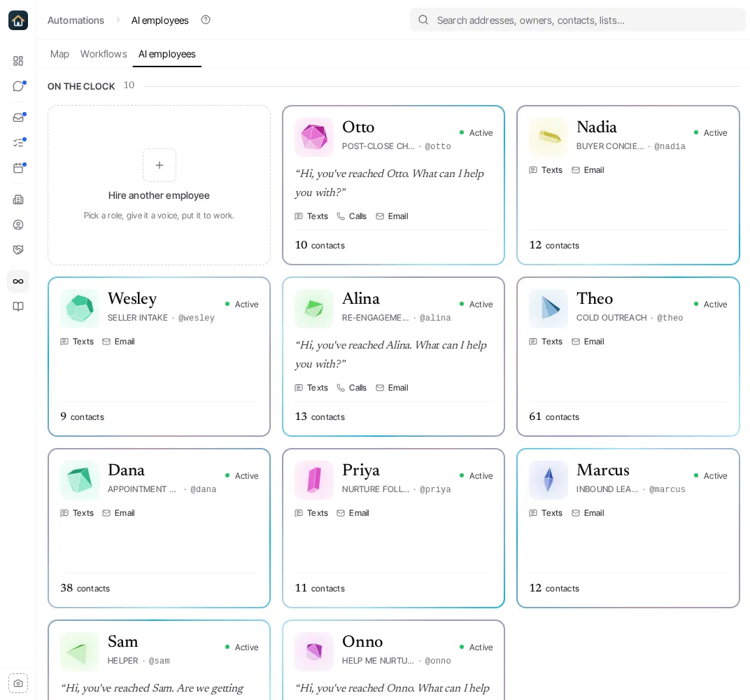Viewport: 750px width, 700px height.
Task: Open the contacts person sidebar icon
Action: [18, 225]
